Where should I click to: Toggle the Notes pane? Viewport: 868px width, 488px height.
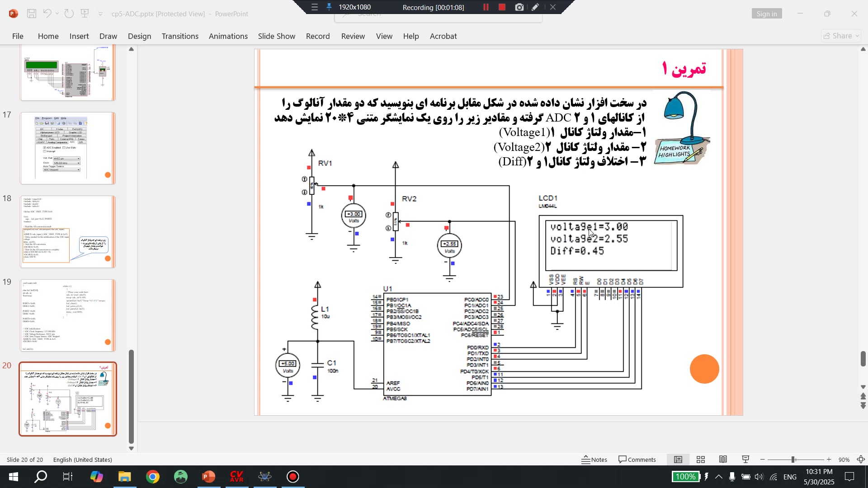(594, 460)
